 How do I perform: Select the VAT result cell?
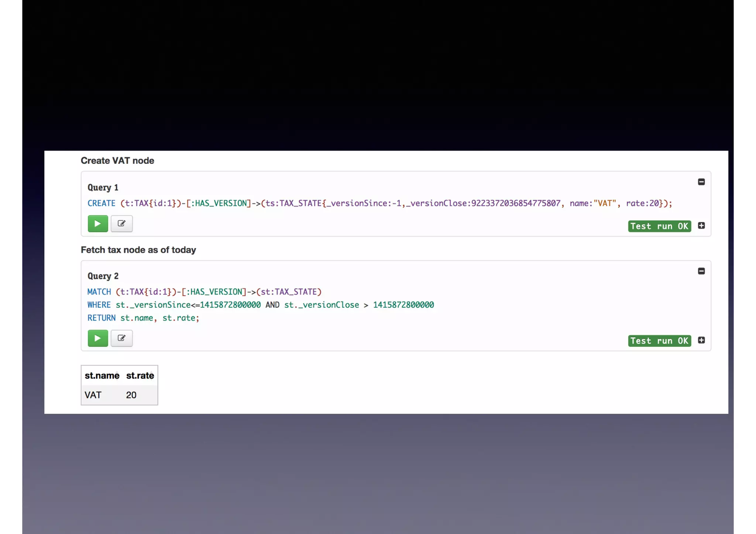tap(93, 395)
